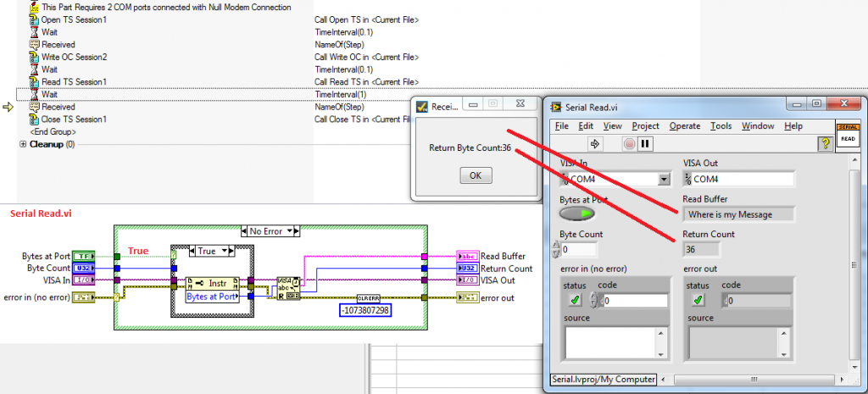Toggle the Bytes at Port boolean switch
Image resolution: width=868 pixels, height=394 pixels.
(578, 214)
